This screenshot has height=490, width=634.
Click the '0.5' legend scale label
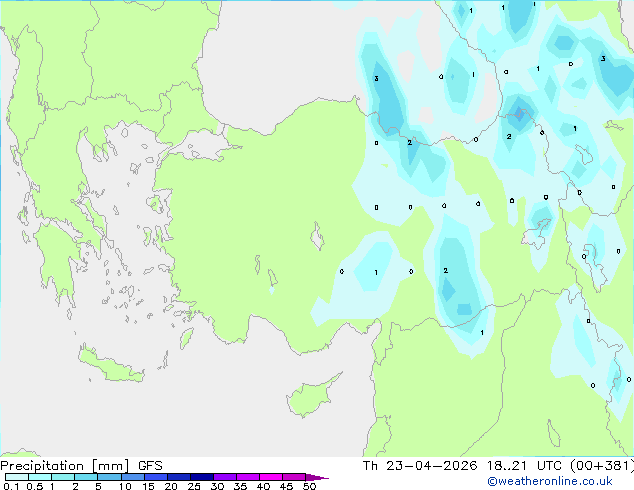pos(35,486)
